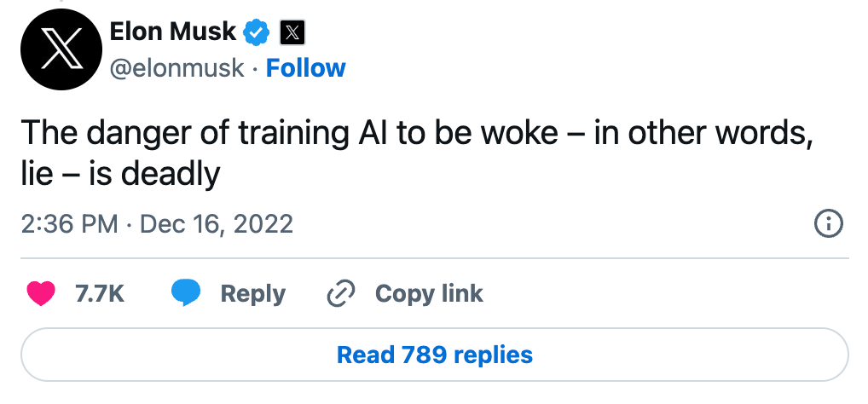
Task: Click the tweet line 'lie – is deadly'
Action: click(121, 175)
